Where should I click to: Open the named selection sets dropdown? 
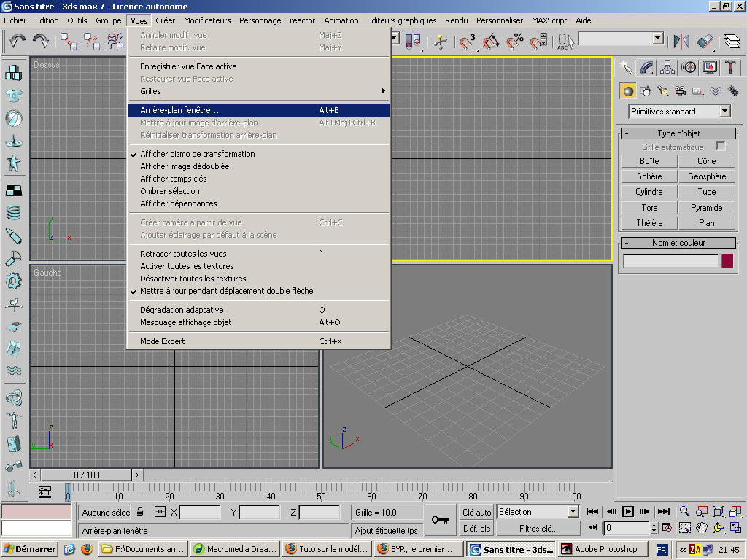click(x=657, y=39)
